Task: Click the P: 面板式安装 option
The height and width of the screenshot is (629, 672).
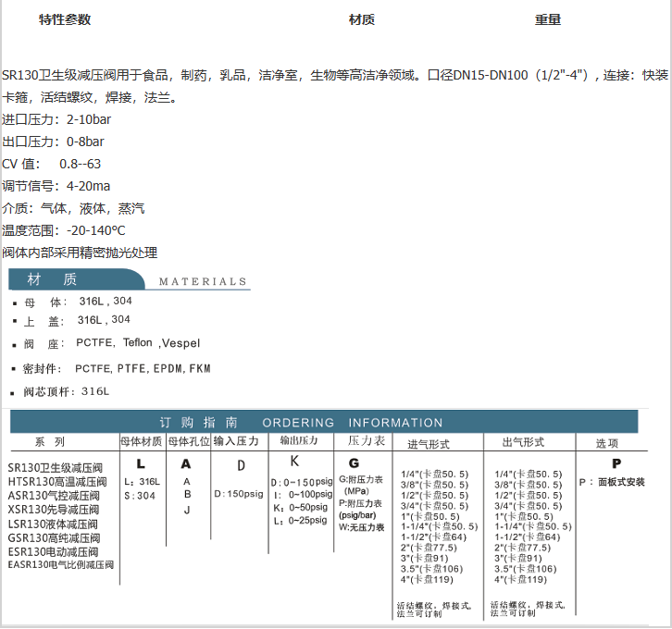Action: click(612, 482)
